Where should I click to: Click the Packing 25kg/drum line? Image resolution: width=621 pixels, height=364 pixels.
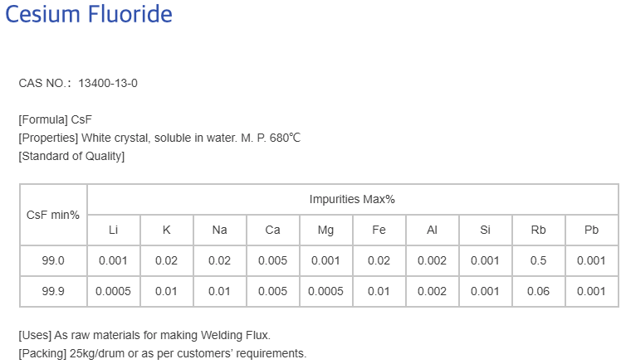point(163,353)
